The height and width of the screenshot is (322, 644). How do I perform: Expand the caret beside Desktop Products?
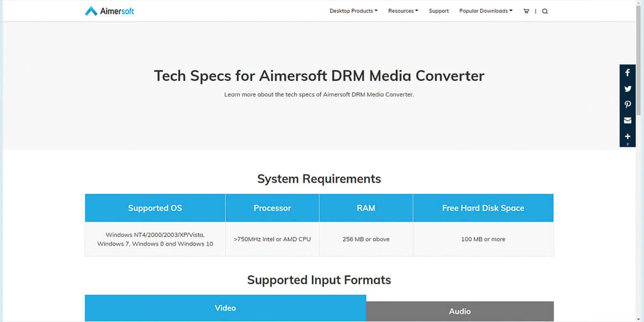[x=376, y=11]
